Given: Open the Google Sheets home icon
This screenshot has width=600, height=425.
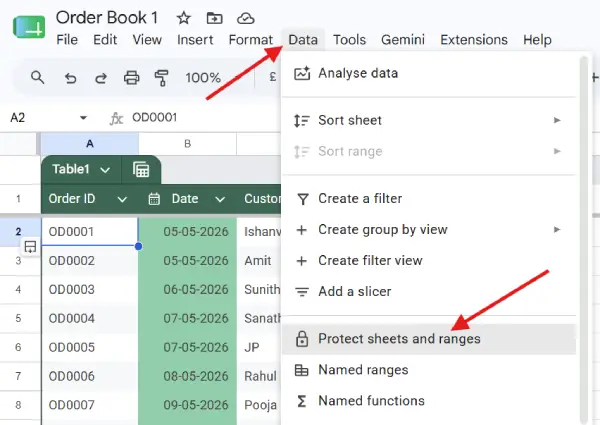Looking at the screenshot, I should [x=29, y=27].
